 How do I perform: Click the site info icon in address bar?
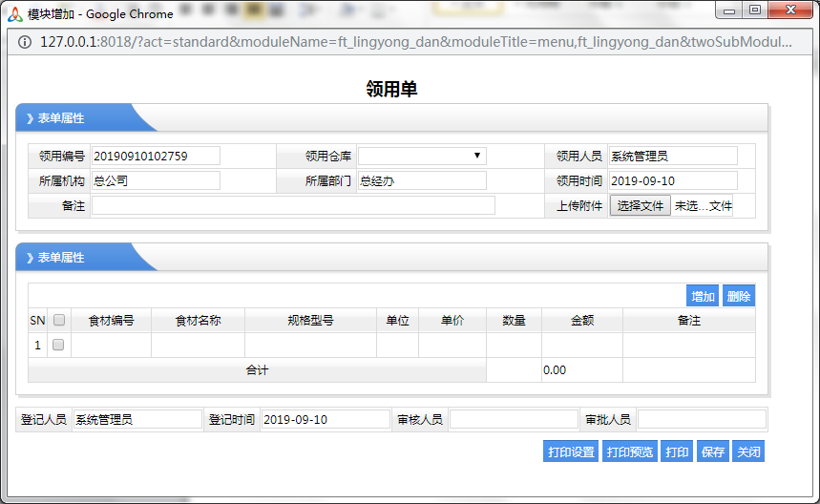[25, 43]
